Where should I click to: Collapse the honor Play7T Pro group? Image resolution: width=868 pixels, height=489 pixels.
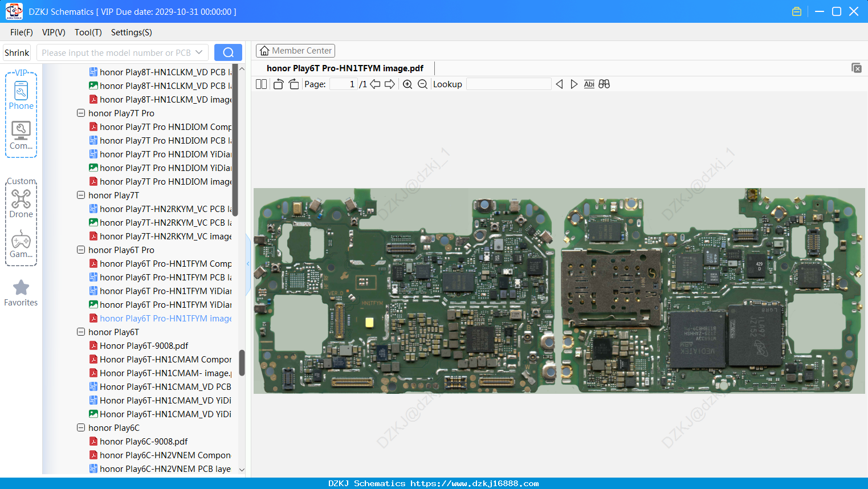[x=81, y=113]
